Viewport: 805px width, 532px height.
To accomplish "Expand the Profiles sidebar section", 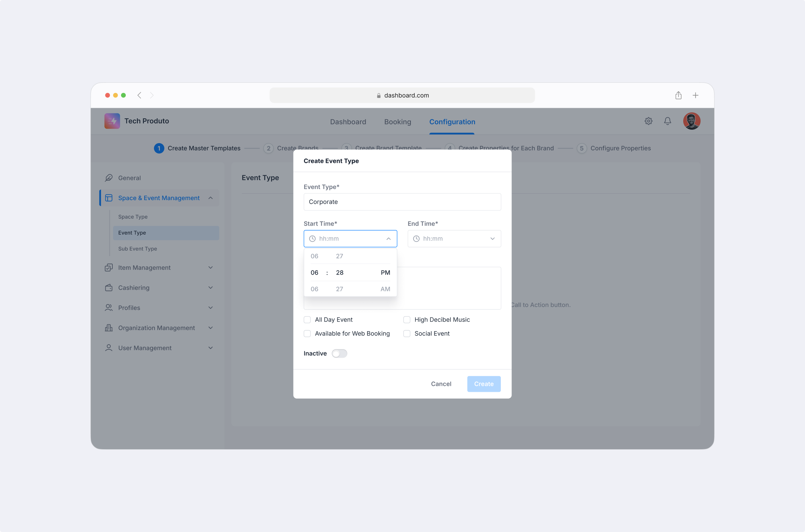I will pos(210,307).
